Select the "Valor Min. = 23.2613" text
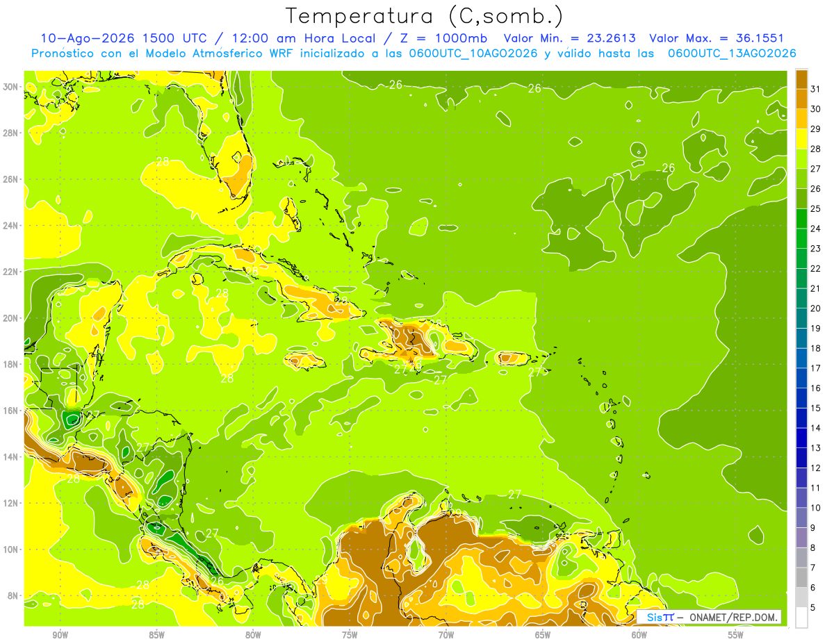834x644 pixels. 570,38
